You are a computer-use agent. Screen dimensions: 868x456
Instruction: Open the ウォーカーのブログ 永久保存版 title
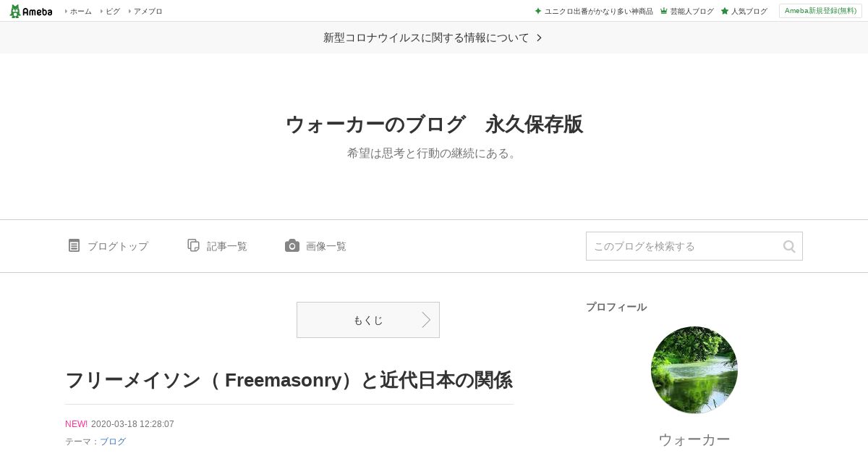click(x=434, y=124)
